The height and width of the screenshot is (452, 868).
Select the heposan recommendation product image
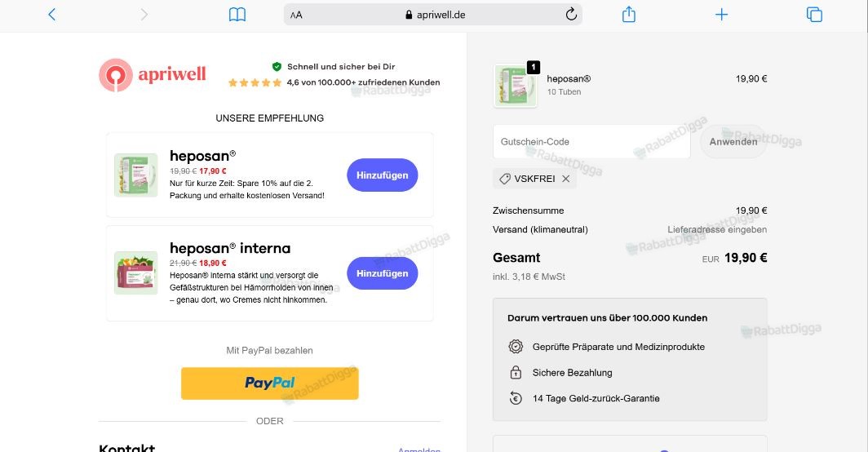coord(135,175)
